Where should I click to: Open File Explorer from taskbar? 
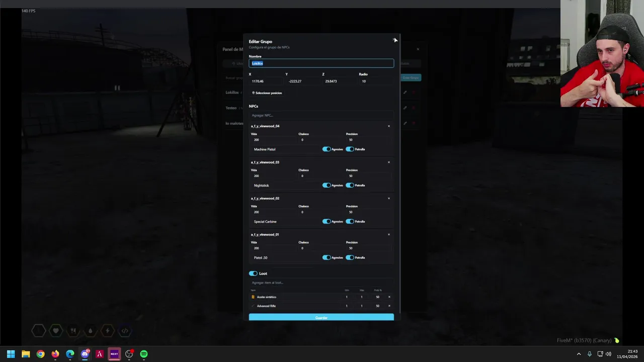26,354
